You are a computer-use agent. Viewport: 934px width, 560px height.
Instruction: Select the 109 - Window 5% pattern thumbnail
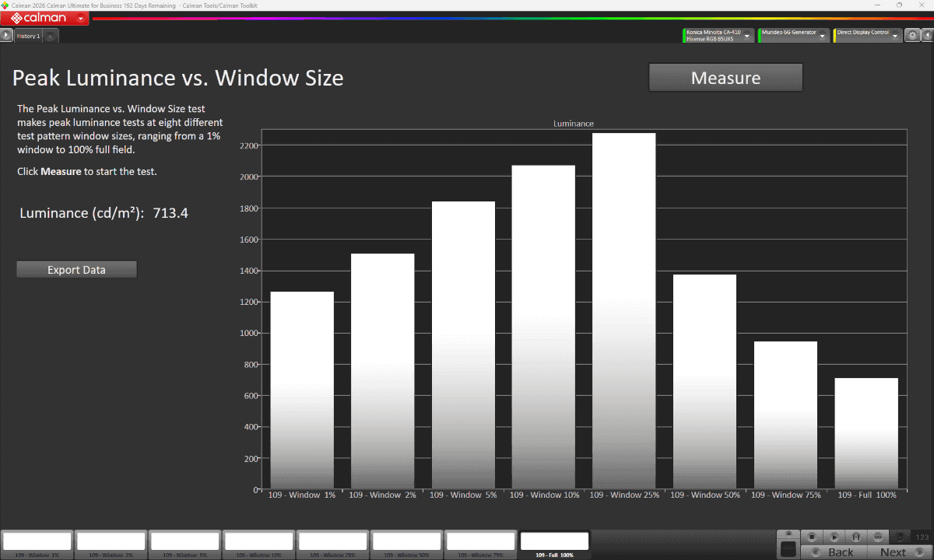click(184, 544)
